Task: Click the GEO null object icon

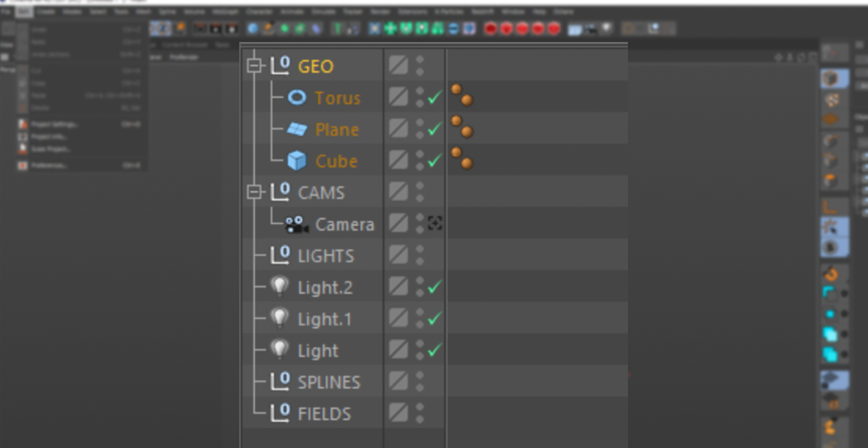Action: coord(281,65)
